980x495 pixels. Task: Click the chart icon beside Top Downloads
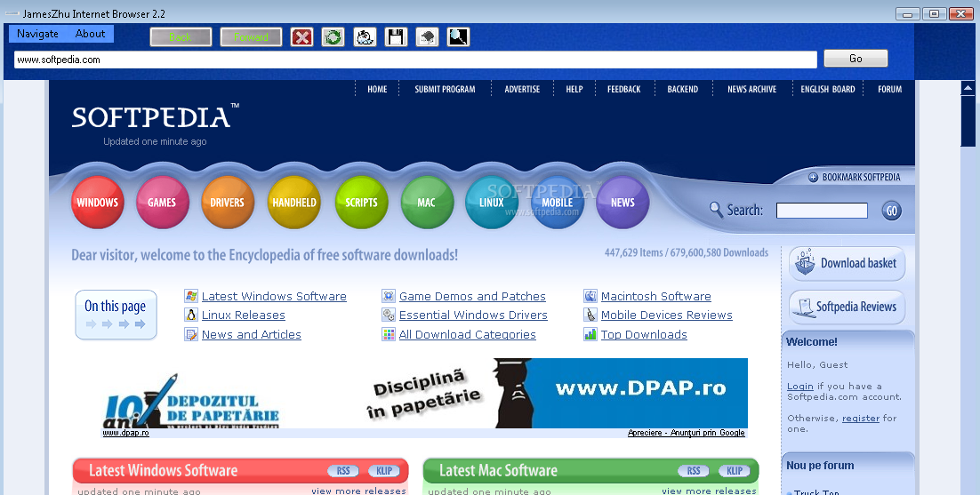click(590, 334)
